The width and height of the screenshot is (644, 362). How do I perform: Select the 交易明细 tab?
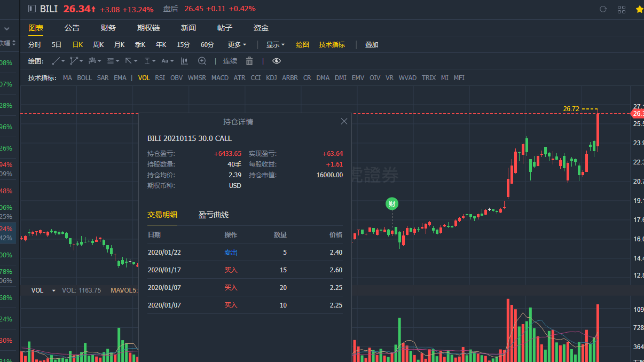(x=162, y=215)
